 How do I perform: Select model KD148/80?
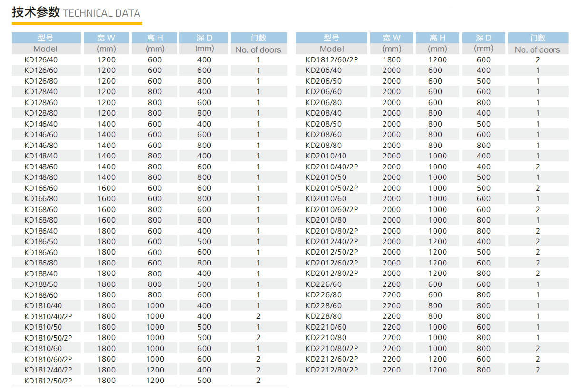pyautogui.click(x=41, y=177)
